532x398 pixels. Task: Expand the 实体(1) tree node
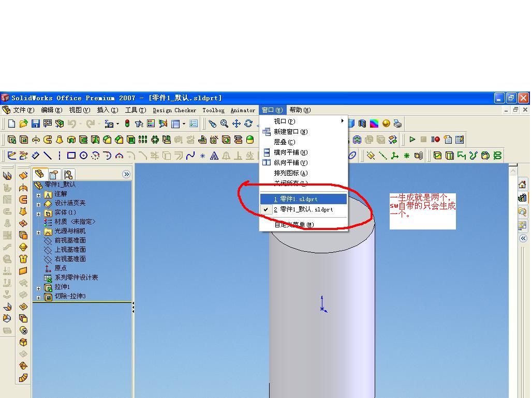point(38,214)
